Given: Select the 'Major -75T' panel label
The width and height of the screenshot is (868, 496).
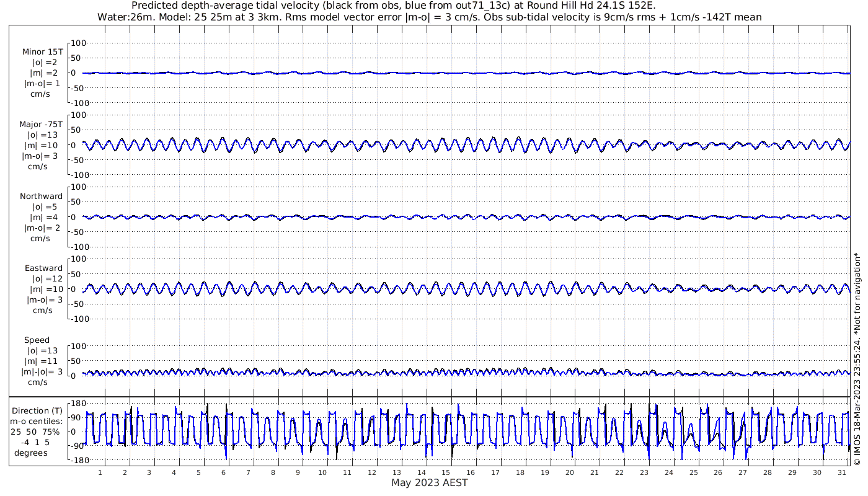Looking at the screenshot, I should [x=41, y=125].
